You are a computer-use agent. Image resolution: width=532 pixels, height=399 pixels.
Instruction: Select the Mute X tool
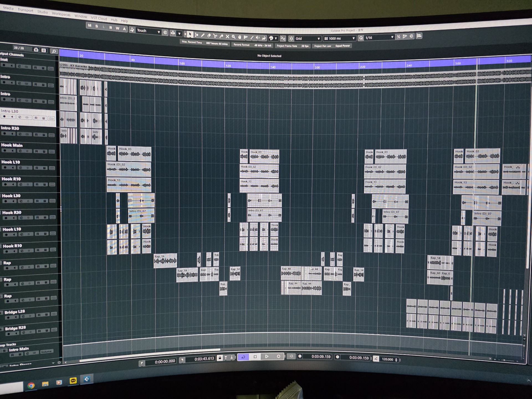227,37
